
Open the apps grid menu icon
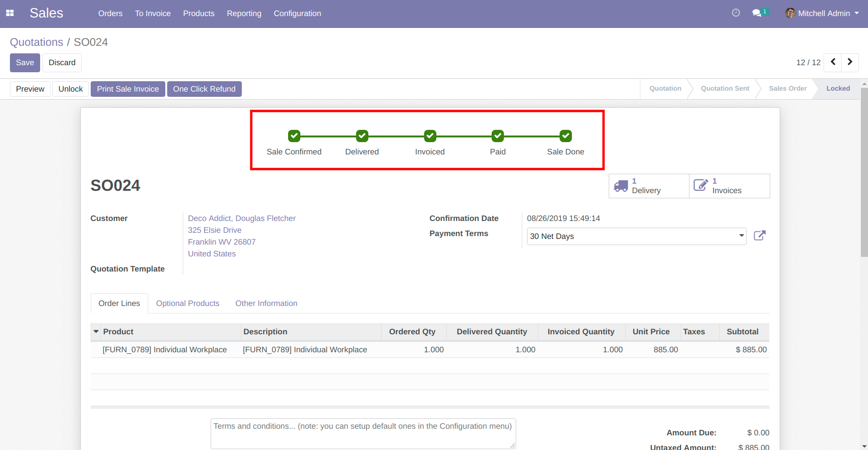tap(10, 13)
